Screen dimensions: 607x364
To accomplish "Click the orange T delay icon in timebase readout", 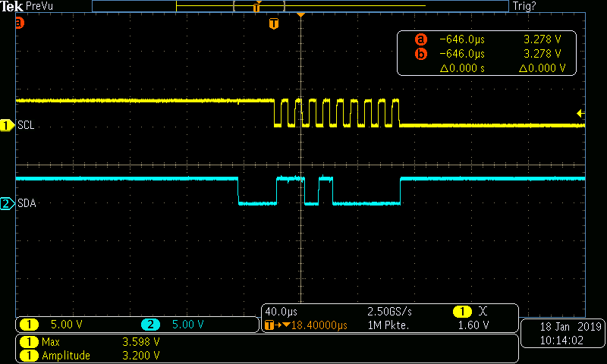I will [x=269, y=325].
